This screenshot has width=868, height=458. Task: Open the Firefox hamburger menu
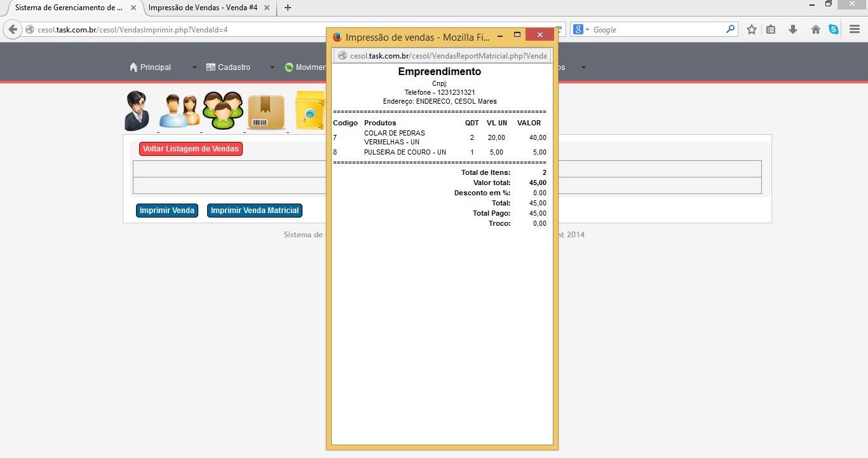(x=855, y=30)
